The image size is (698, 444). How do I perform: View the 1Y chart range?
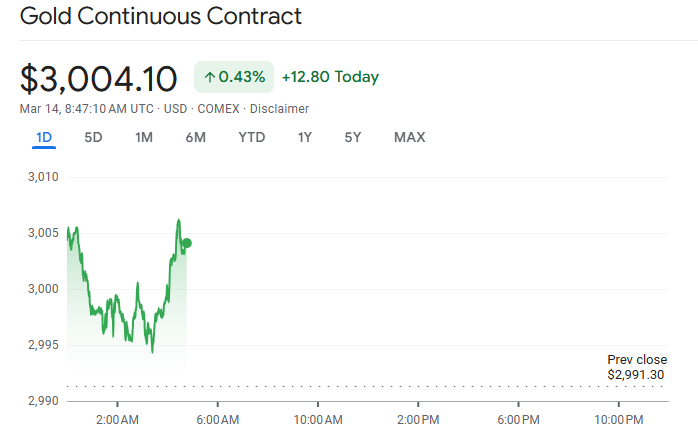pyautogui.click(x=305, y=137)
